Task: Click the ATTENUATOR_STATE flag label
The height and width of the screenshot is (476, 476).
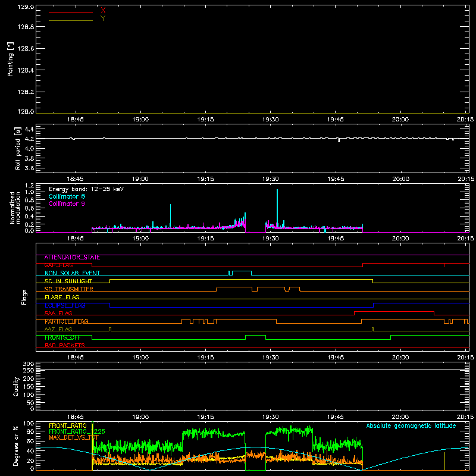Action: 72,258
